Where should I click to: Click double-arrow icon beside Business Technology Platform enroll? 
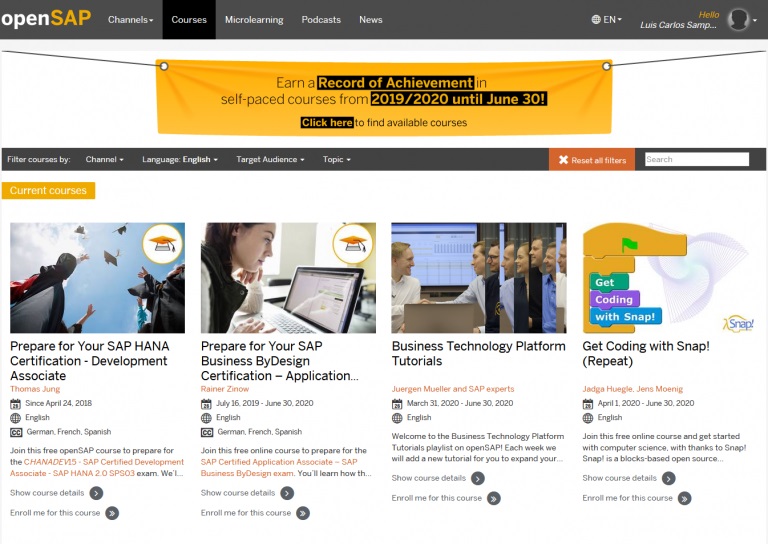[x=494, y=498]
